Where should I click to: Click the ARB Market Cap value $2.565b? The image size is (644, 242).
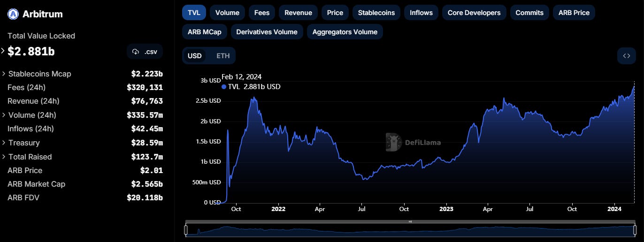tap(147, 184)
